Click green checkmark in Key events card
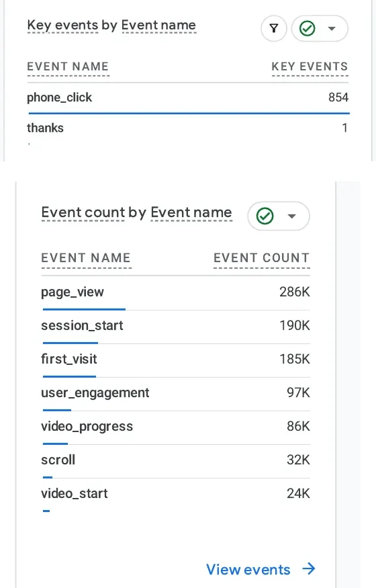This screenshot has height=588, width=376. 308,28
